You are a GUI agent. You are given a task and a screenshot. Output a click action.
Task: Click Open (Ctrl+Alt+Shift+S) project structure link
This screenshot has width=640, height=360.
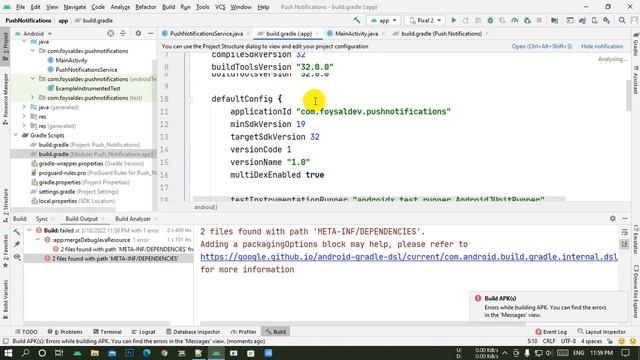[x=542, y=47]
